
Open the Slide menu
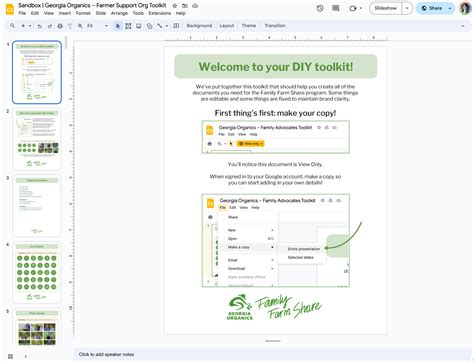pyautogui.click(x=101, y=13)
